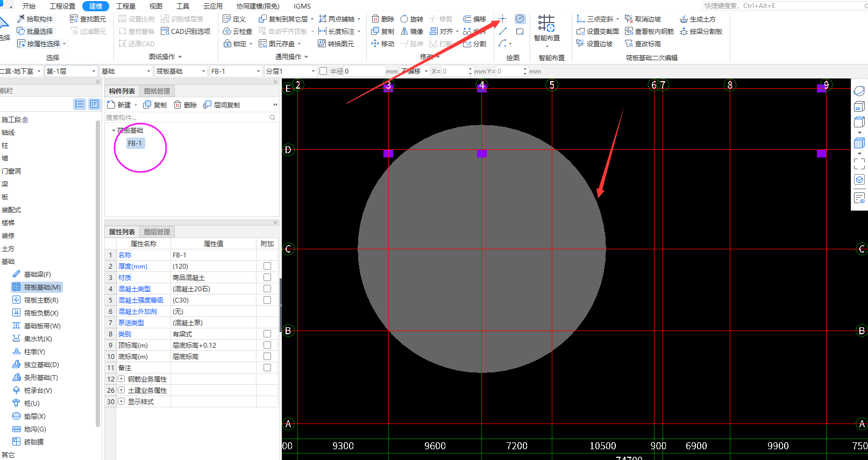Image resolution: width=868 pixels, height=460 pixels.
Task: Click 生成土方 tool
Action: [698, 19]
